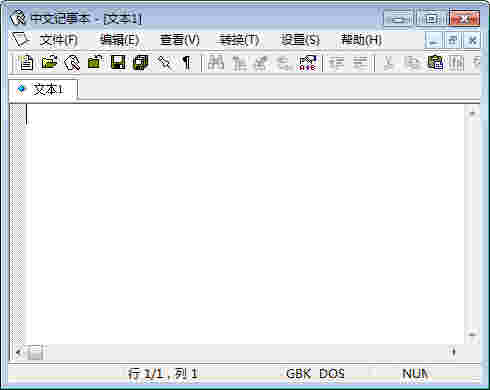Image resolution: width=490 pixels, height=390 pixels.
Task: Click the open folder toolbar icon
Action: (x=49, y=63)
